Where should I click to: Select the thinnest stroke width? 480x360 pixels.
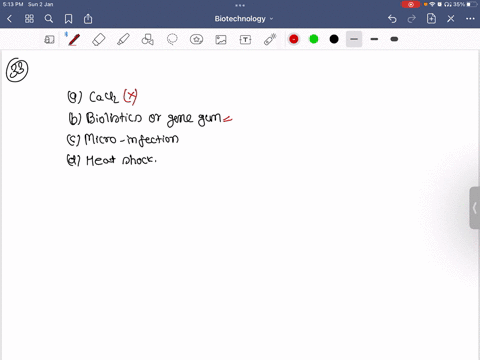point(354,39)
